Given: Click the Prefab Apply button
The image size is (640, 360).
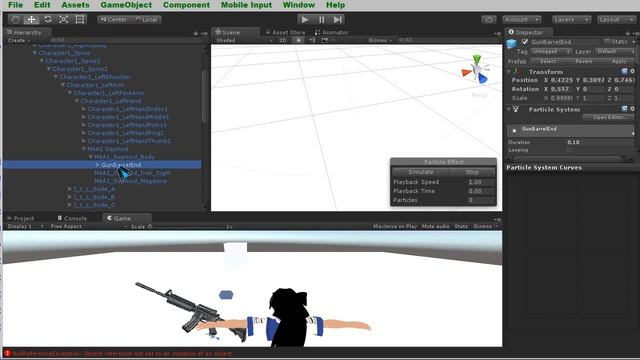Looking at the screenshot, I should 619,61.
